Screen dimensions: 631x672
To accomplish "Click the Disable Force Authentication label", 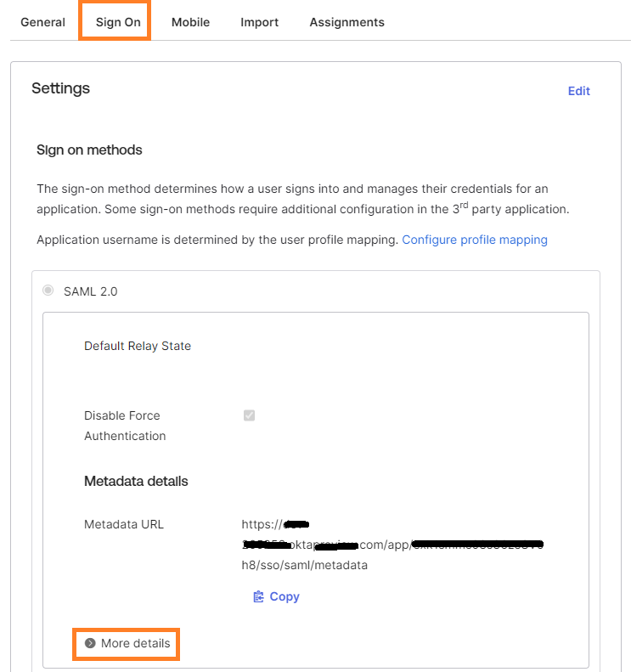I will pos(125,426).
